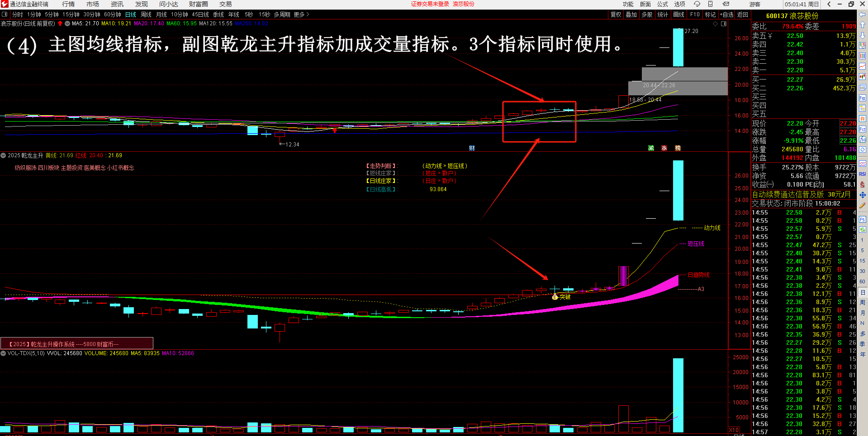The width and height of the screenshot is (868, 436).
Task: Click the 财 marker on main chart
Action: [x=472, y=148]
